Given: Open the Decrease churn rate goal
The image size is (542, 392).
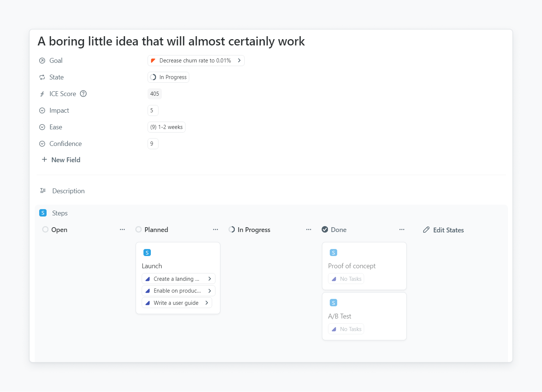Looking at the screenshot, I should (x=196, y=61).
